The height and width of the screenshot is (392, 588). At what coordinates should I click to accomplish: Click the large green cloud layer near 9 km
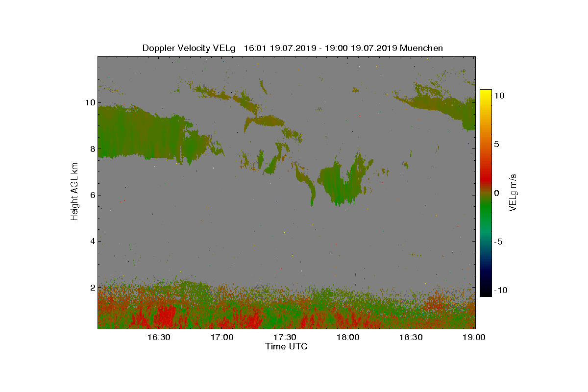click(142, 133)
